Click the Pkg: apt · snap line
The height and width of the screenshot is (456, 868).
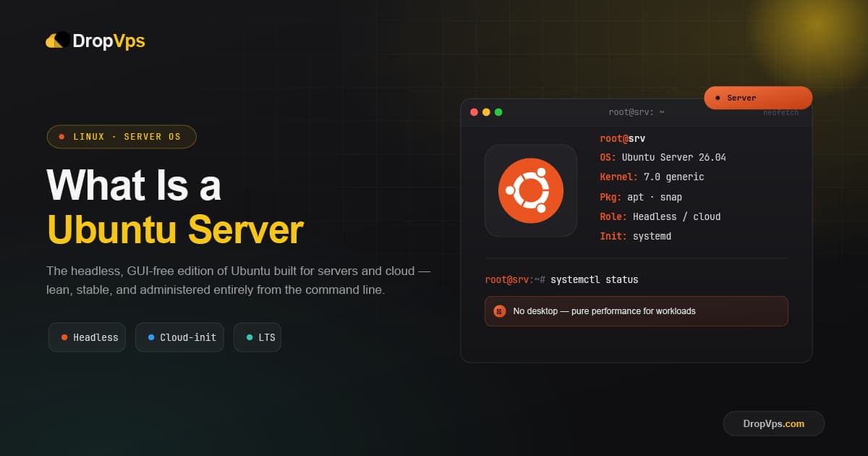coord(641,197)
